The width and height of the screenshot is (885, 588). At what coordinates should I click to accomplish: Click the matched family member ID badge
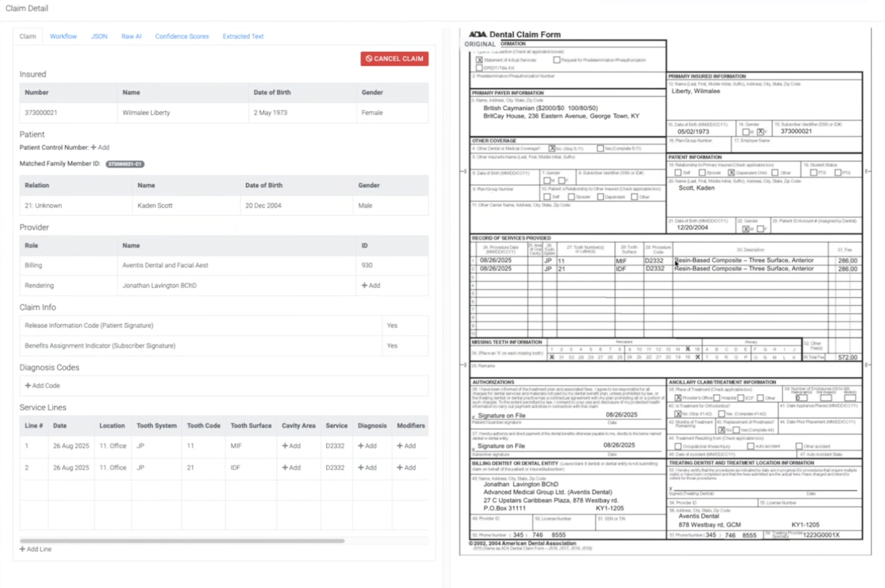point(125,164)
